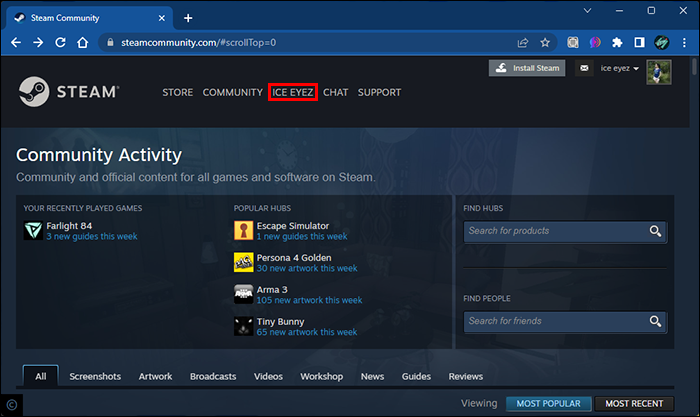Click the browser back arrow
Image resolution: width=700 pixels, height=417 pixels.
pos(16,42)
